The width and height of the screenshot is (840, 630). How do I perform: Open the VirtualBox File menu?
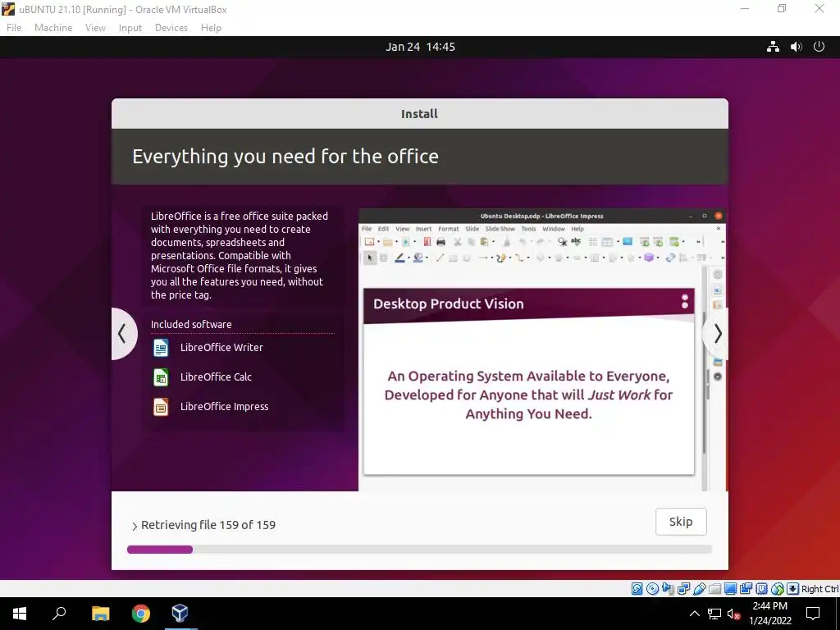(14, 28)
